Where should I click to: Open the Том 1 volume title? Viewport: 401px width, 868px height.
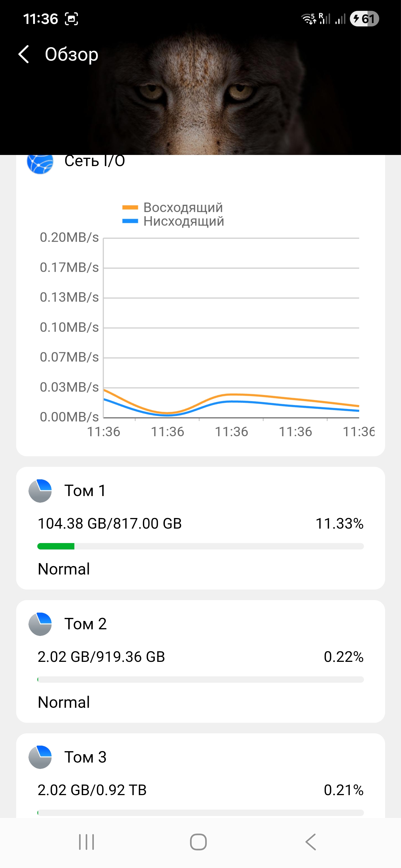pyautogui.click(x=85, y=490)
